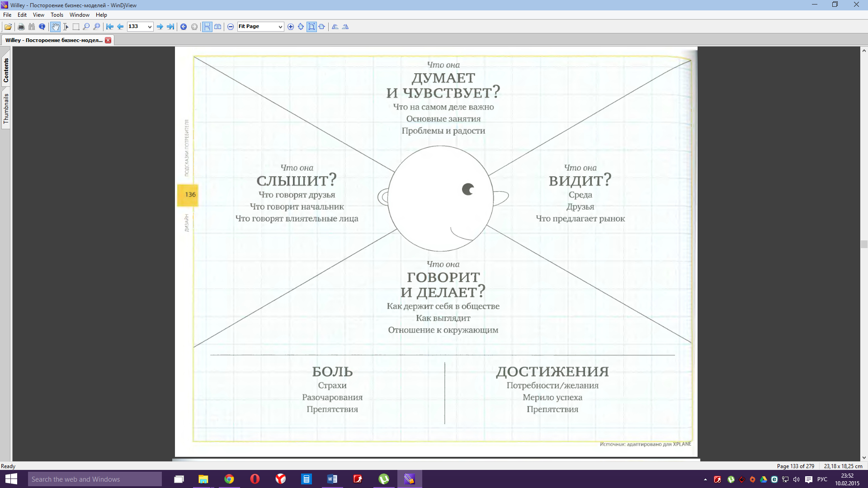Open the Window menu

tap(80, 15)
